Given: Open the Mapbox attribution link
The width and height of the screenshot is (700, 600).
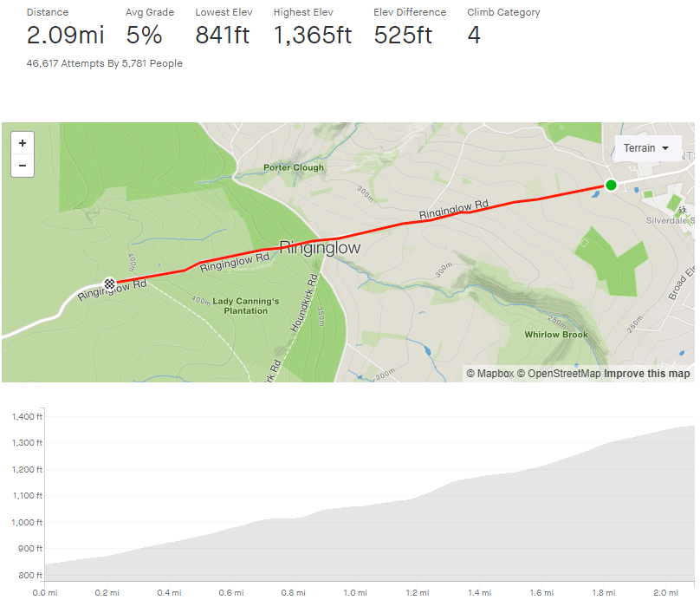Looking at the screenshot, I should pyautogui.click(x=490, y=374).
